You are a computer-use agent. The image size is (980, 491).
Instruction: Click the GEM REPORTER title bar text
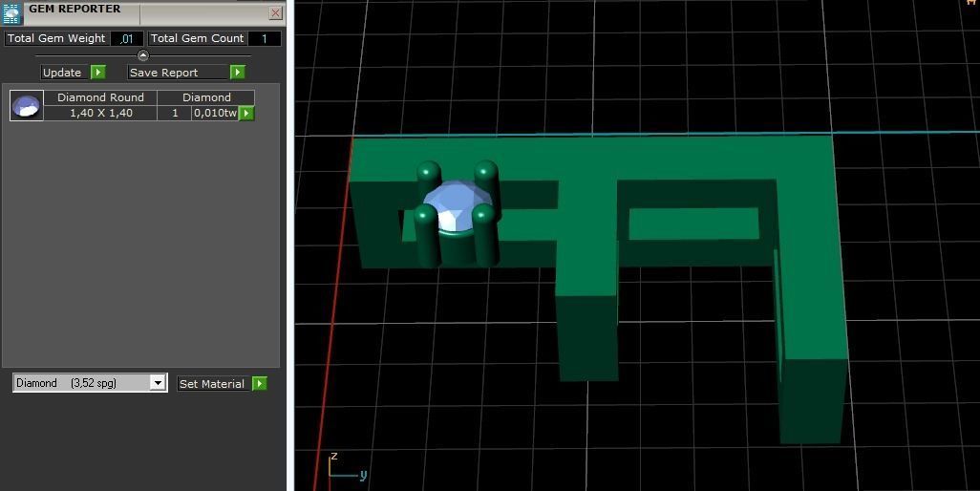coord(75,9)
